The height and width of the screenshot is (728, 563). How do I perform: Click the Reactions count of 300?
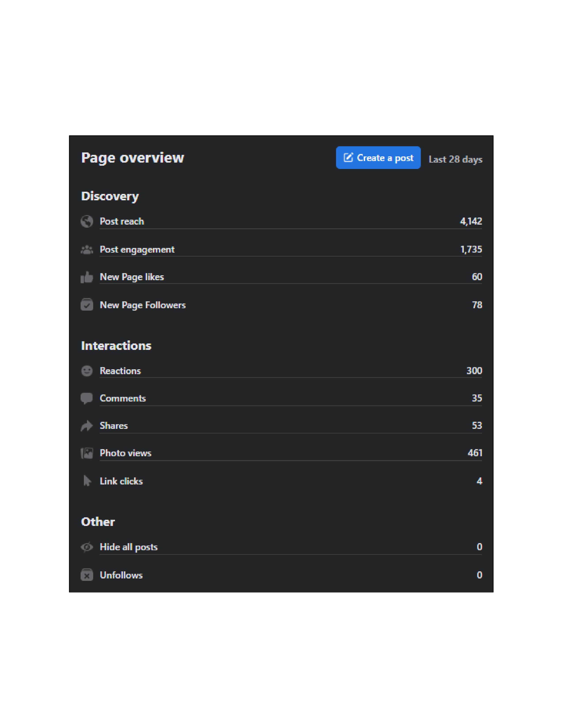click(474, 371)
